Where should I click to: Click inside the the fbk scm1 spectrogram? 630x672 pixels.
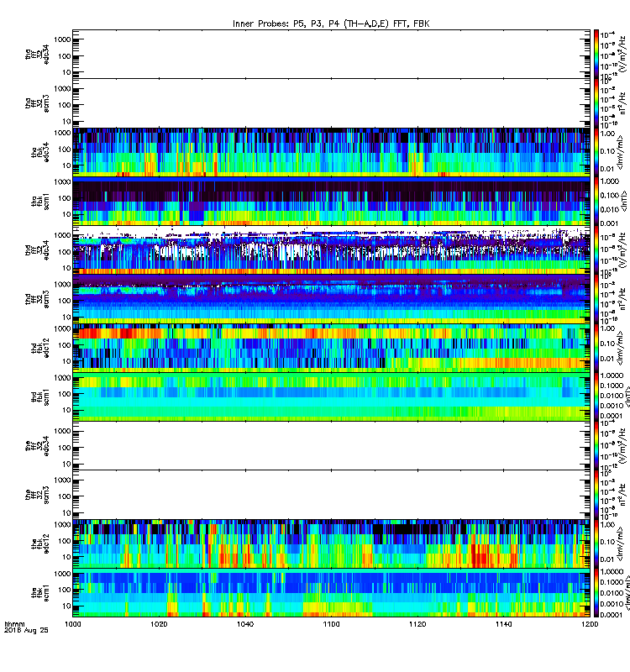pyautogui.click(x=331, y=593)
